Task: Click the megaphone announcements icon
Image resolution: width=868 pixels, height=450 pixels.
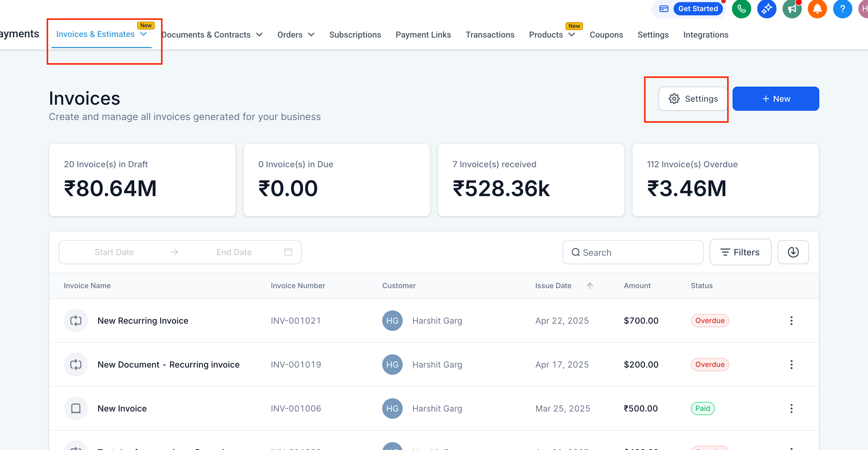Action: tap(792, 9)
